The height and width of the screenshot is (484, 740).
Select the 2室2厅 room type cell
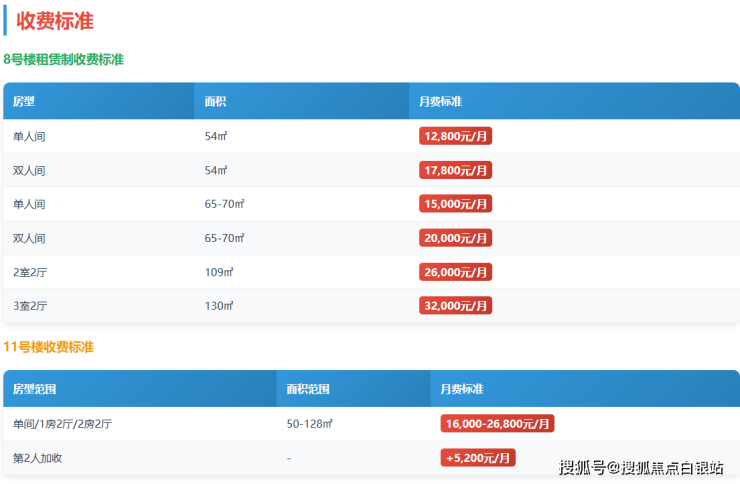click(29, 272)
